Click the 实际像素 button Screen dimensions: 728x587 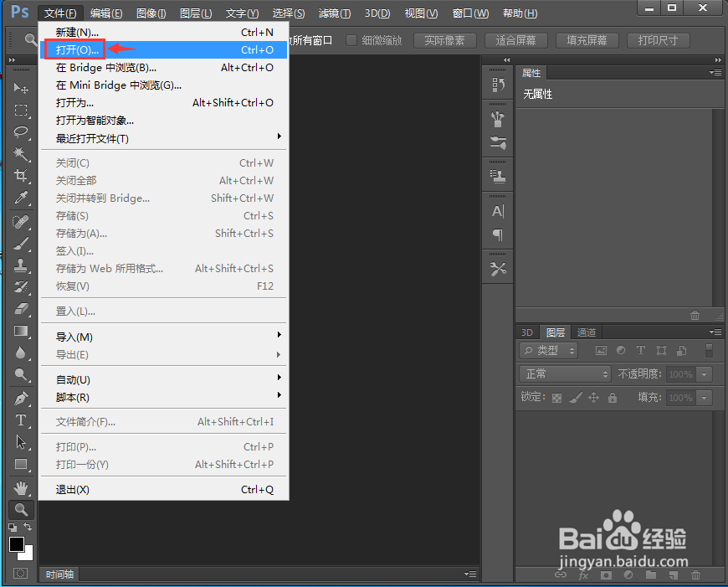click(445, 40)
